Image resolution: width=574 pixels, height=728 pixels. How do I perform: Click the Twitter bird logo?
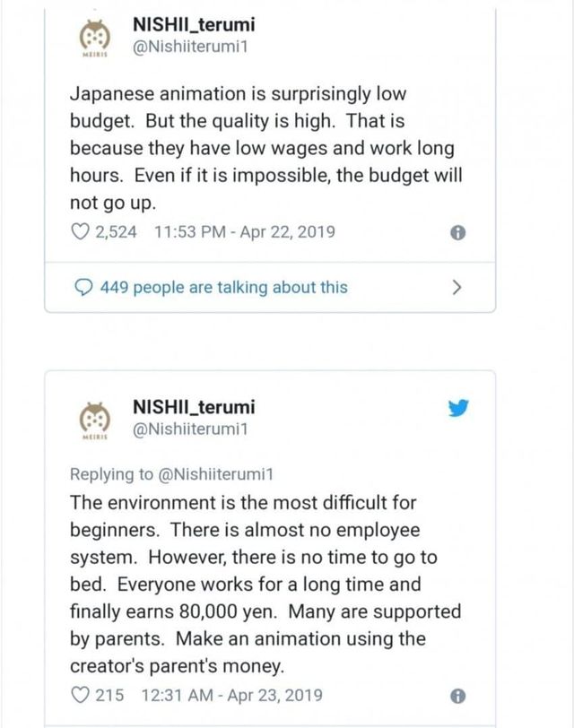(x=458, y=408)
